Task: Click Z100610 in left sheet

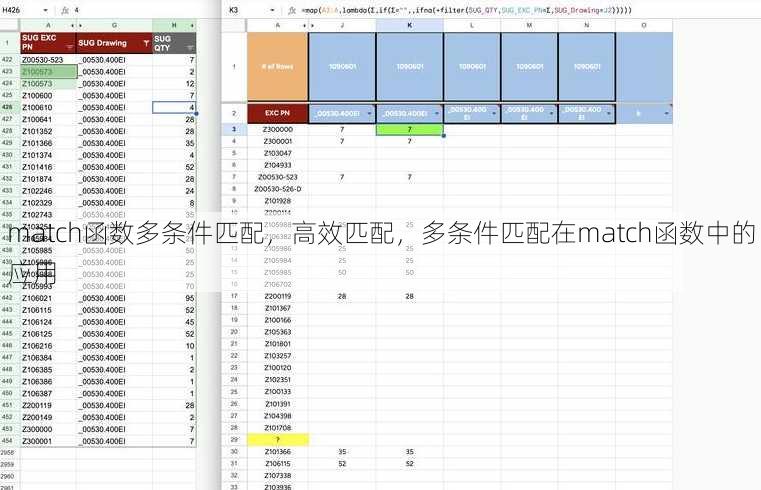Action: [x=37, y=107]
